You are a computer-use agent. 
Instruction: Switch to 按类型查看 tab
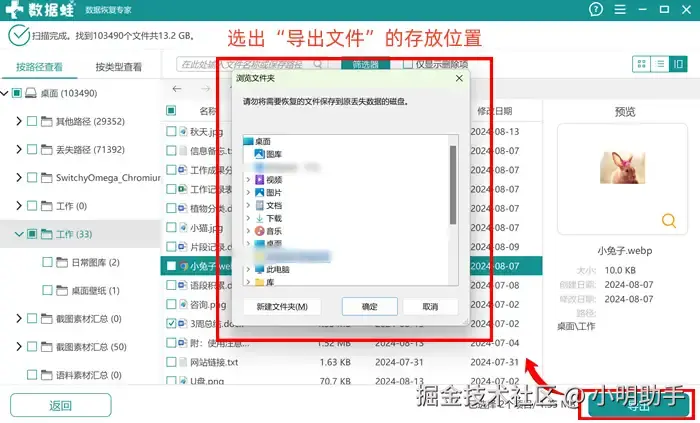[x=118, y=67]
